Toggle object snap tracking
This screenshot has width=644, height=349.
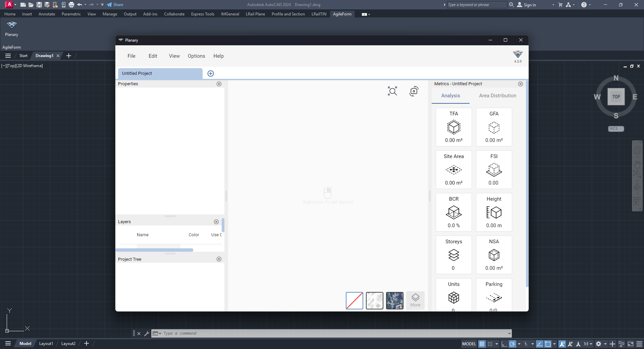[x=540, y=344]
